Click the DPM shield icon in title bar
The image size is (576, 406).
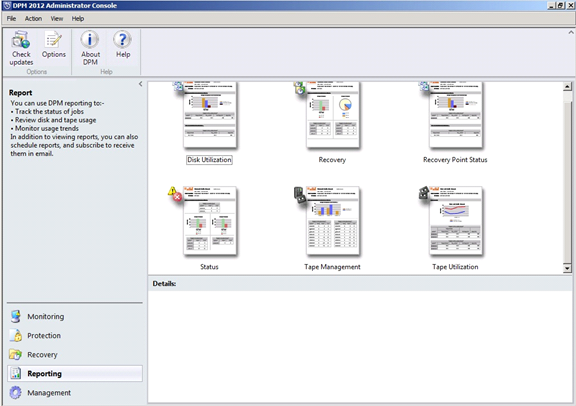coord(6,5)
